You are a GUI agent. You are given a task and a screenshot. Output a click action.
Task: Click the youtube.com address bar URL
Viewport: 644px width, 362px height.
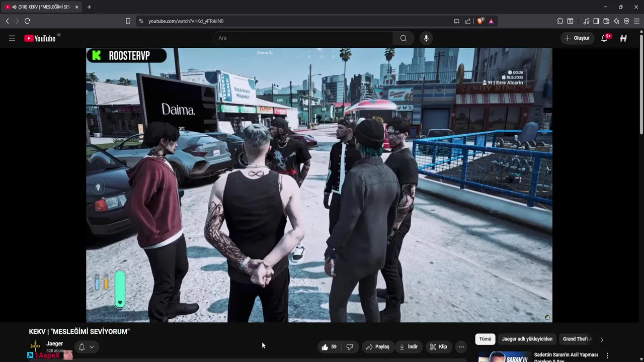(x=186, y=21)
